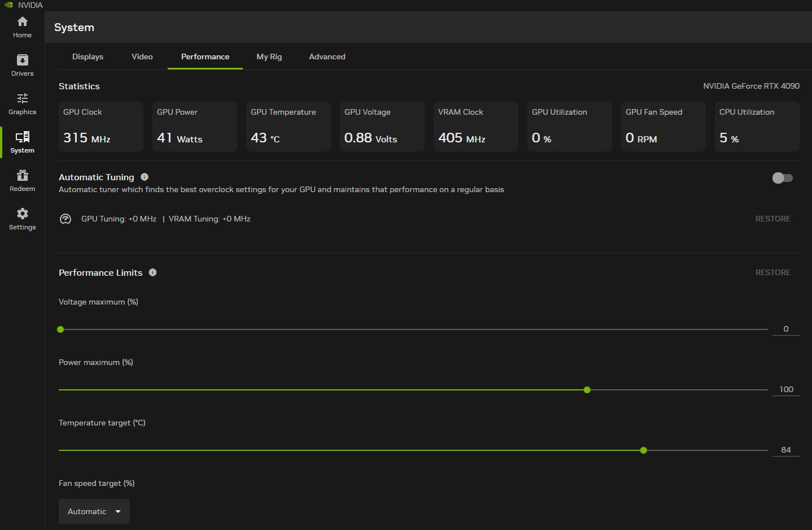Click the Power maximum slider handle
This screenshot has height=530, width=812.
[x=587, y=390]
